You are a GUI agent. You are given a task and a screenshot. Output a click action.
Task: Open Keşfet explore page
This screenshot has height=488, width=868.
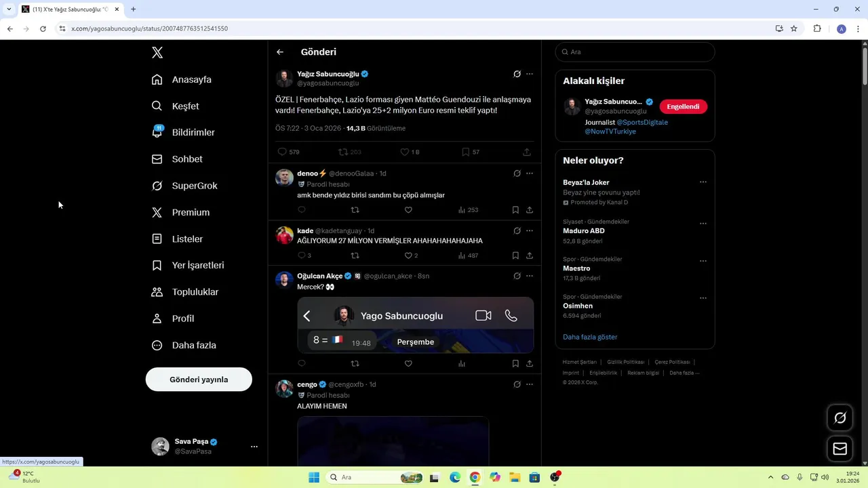coord(176,106)
